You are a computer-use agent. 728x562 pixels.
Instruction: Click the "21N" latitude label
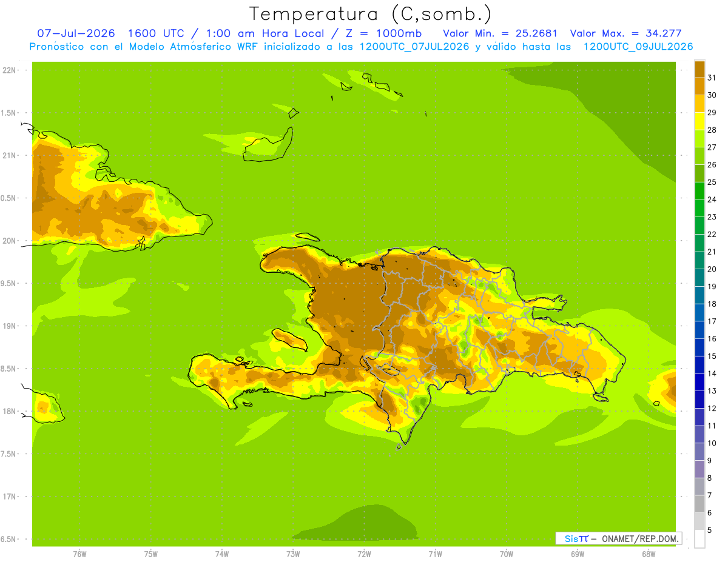(x=9, y=156)
